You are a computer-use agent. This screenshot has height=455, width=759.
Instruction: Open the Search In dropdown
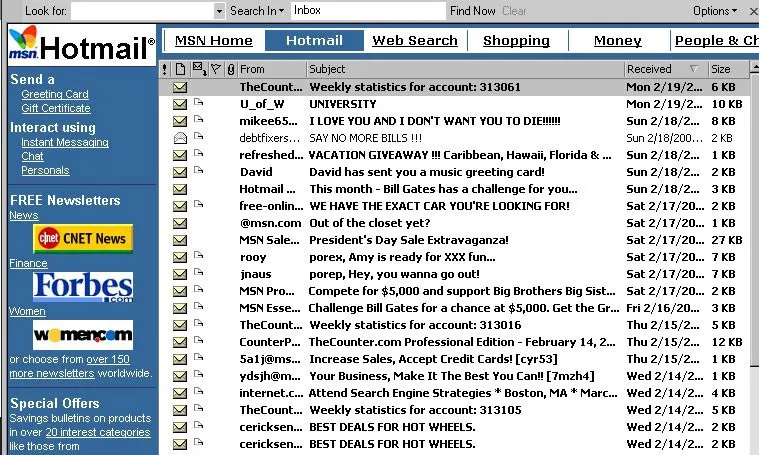coord(257,11)
